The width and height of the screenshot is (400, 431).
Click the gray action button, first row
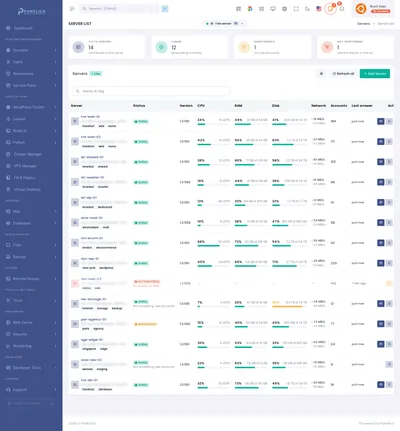(x=389, y=121)
